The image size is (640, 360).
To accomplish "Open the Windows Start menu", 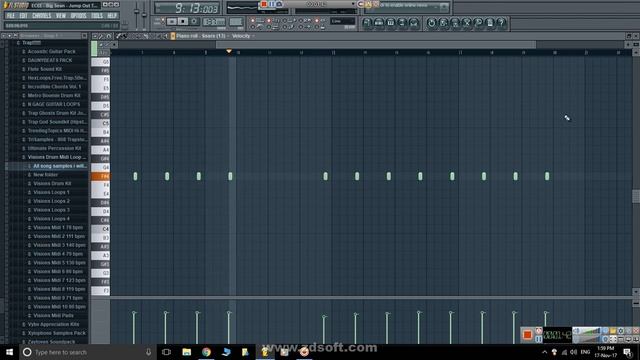I will (x=9, y=352).
